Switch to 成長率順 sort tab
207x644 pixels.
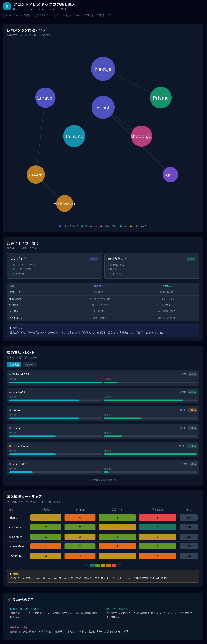tap(30, 364)
